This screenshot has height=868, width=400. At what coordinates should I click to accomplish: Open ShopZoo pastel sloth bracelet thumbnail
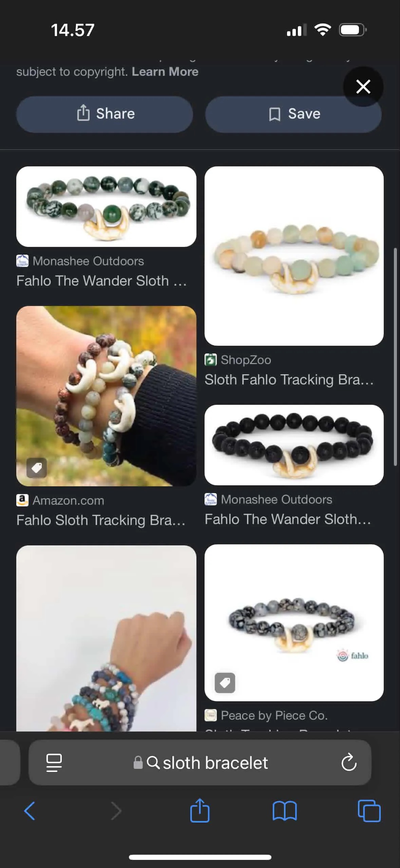coord(294,256)
